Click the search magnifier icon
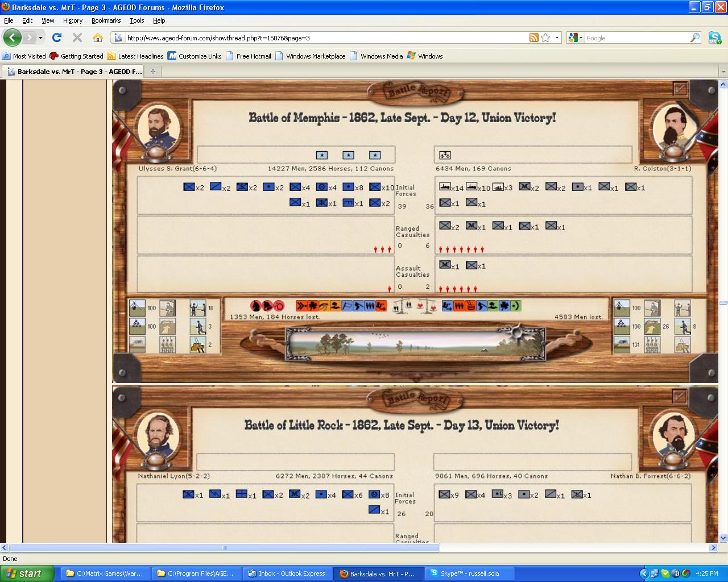 (695, 38)
